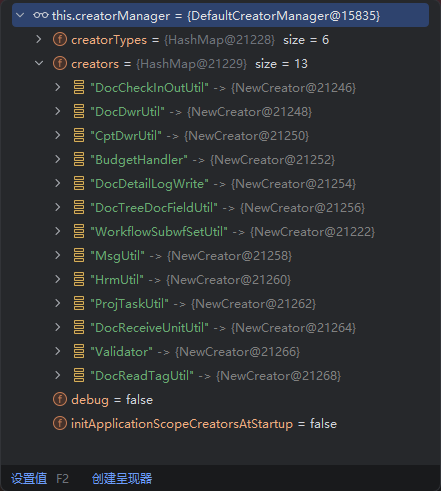Click the field icon next to creators
The width and height of the screenshot is (441, 491).
(x=60, y=64)
